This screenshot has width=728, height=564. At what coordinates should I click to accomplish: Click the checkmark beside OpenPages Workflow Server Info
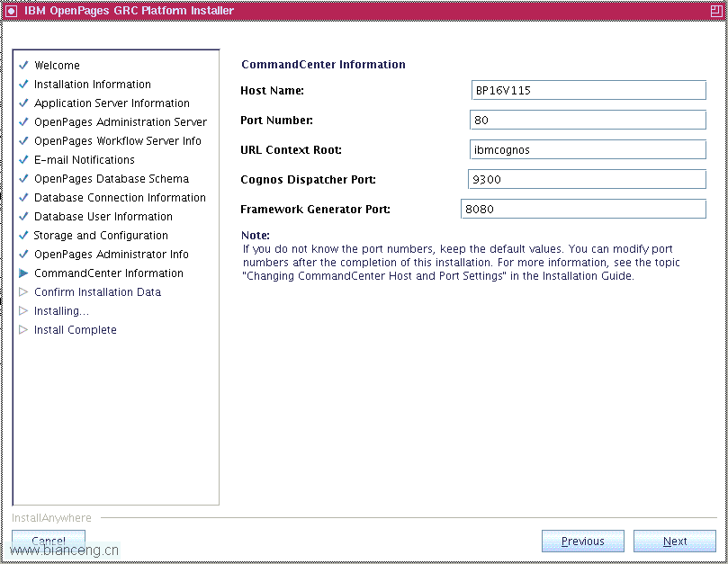tap(23, 140)
